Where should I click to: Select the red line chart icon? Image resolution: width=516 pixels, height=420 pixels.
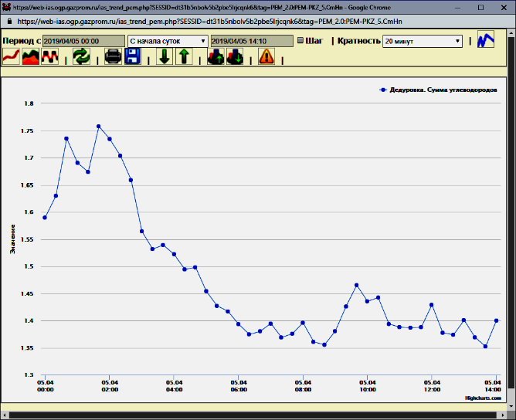click(11, 56)
